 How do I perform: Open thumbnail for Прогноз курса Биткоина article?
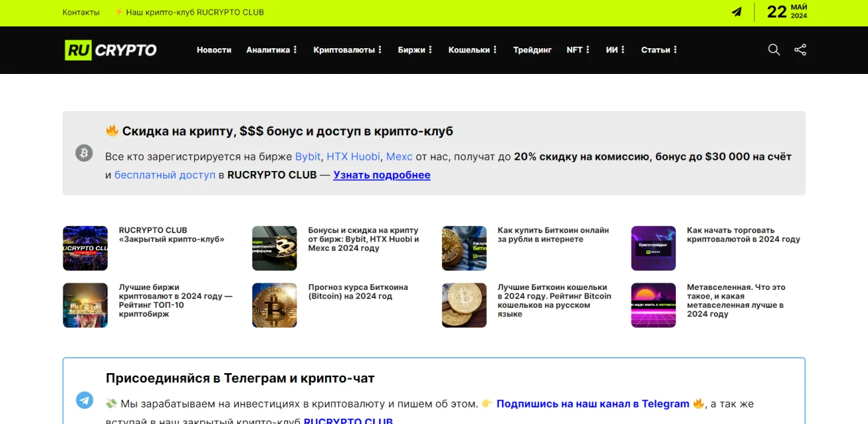[x=275, y=305]
